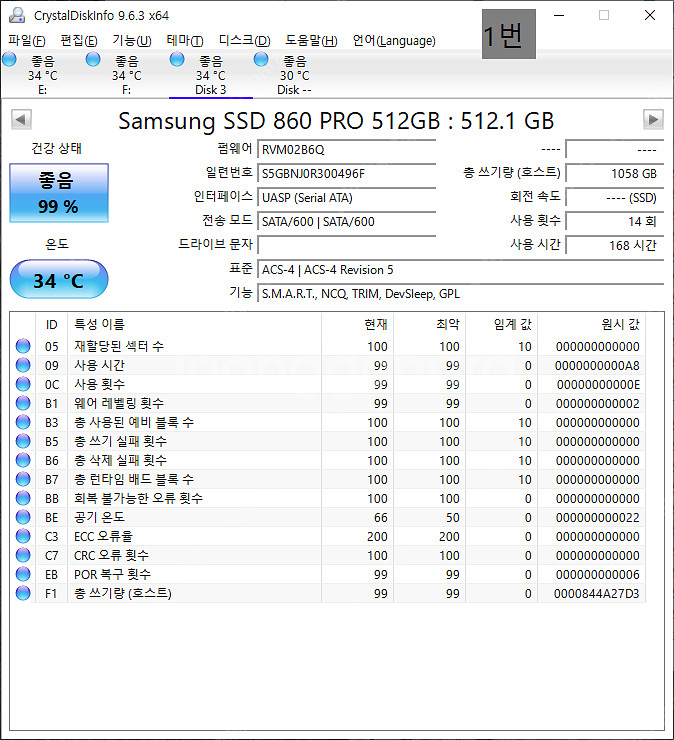674x740 pixels.
Task: Click status icon of row F1 총 쓰기량 (호스트)
Action: point(23,593)
